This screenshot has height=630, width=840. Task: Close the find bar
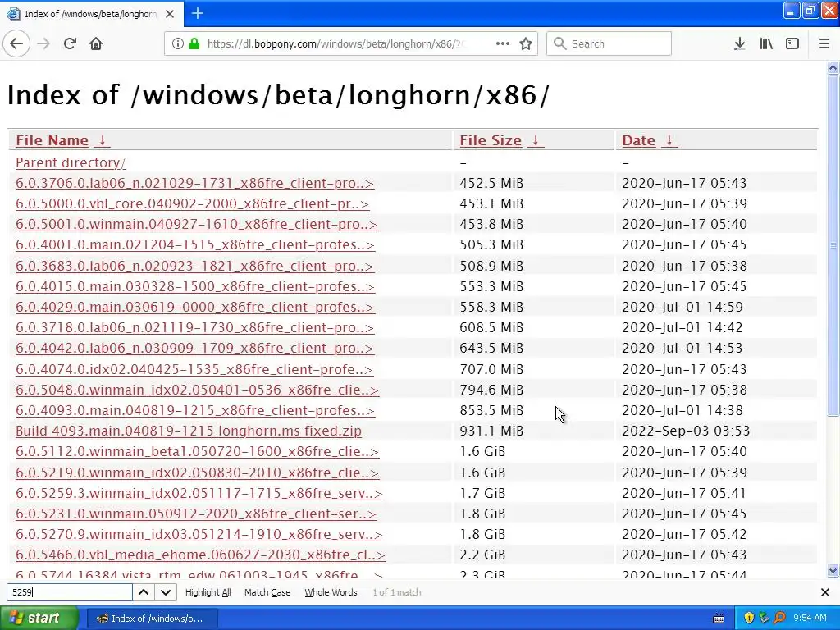(825, 592)
